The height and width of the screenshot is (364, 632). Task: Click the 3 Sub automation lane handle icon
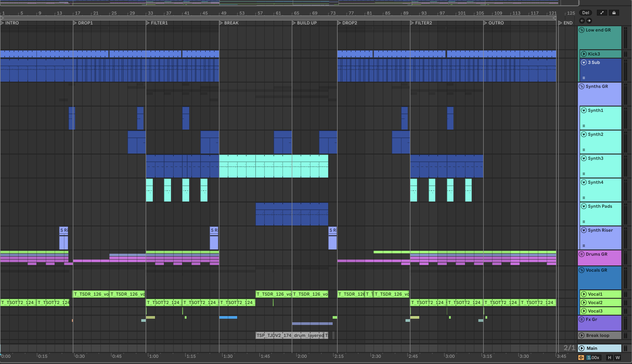coord(584,78)
